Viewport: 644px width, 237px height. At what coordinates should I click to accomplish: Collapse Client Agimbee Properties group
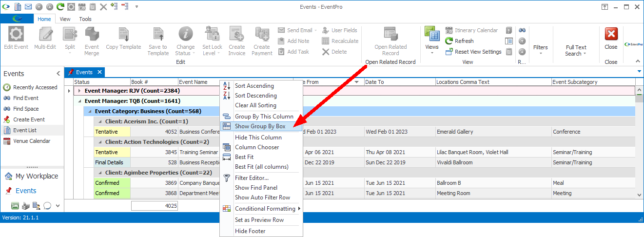coord(99,173)
